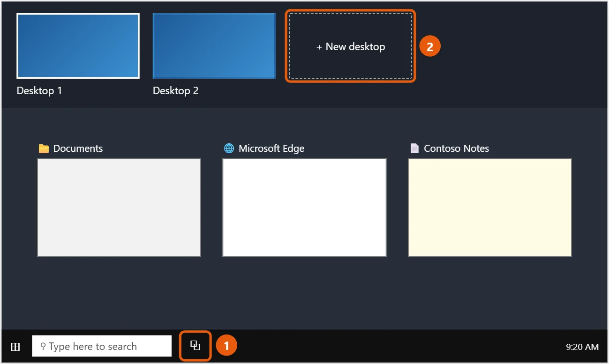Image resolution: width=609 pixels, height=364 pixels.
Task: Click the 'Desktop 1' label
Action: tap(39, 90)
